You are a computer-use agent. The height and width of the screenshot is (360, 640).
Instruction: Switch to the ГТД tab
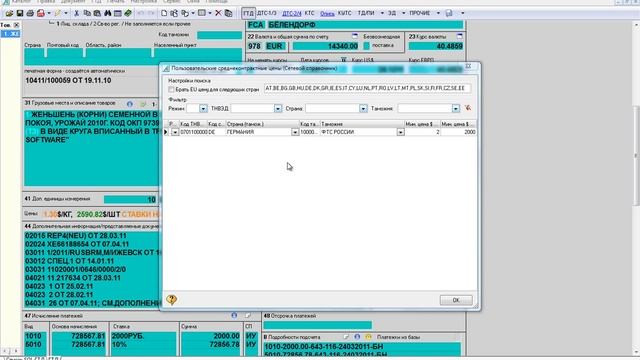[248, 13]
